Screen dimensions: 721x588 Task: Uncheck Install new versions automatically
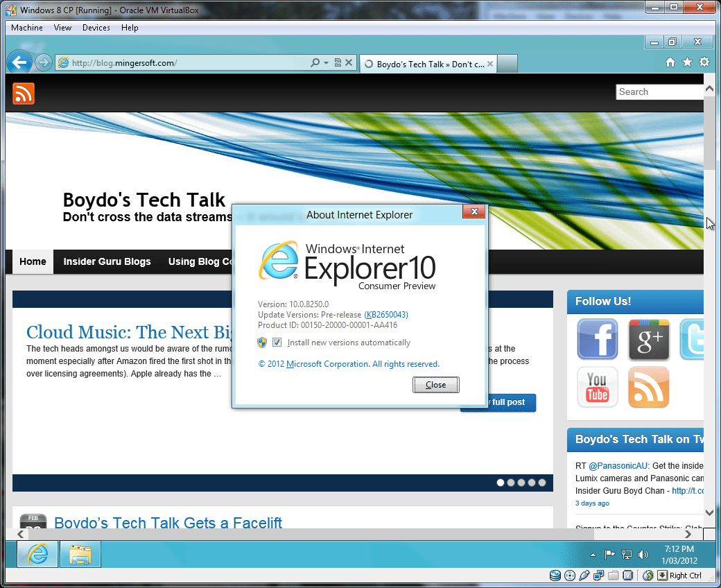277,342
